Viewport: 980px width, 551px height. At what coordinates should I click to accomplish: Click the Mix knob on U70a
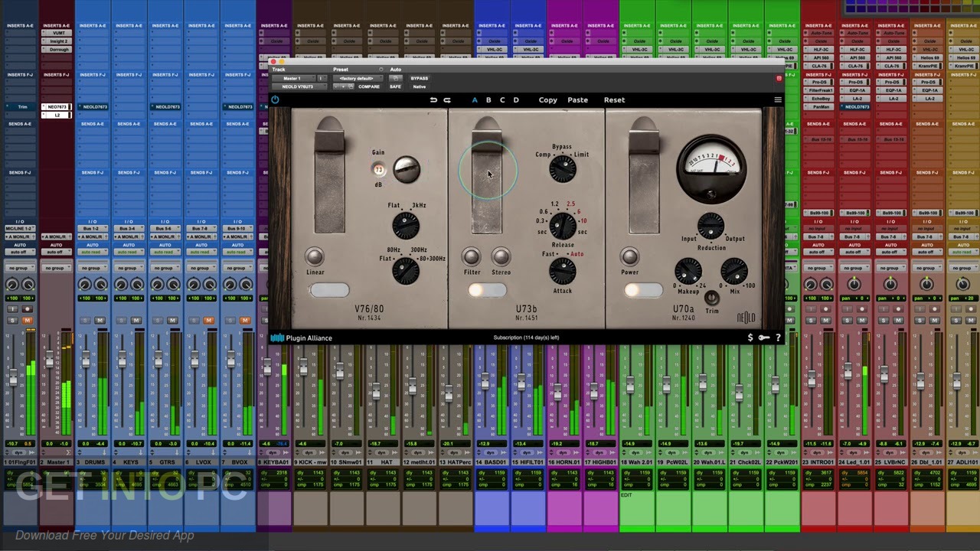pos(733,271)
